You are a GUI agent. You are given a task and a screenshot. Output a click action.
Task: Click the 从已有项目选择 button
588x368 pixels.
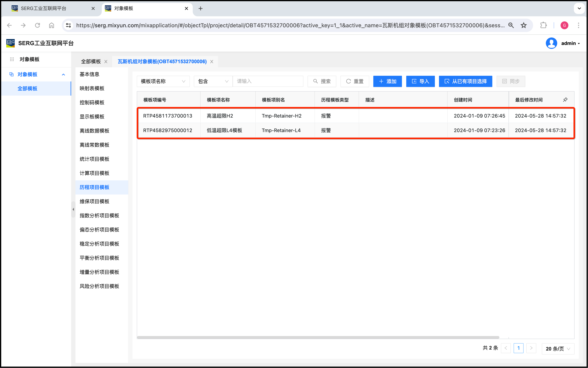pos(465,81)
